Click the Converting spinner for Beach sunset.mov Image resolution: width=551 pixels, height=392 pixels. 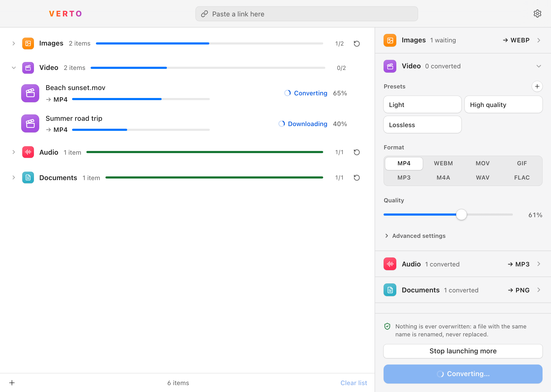(x=287, y=93)
